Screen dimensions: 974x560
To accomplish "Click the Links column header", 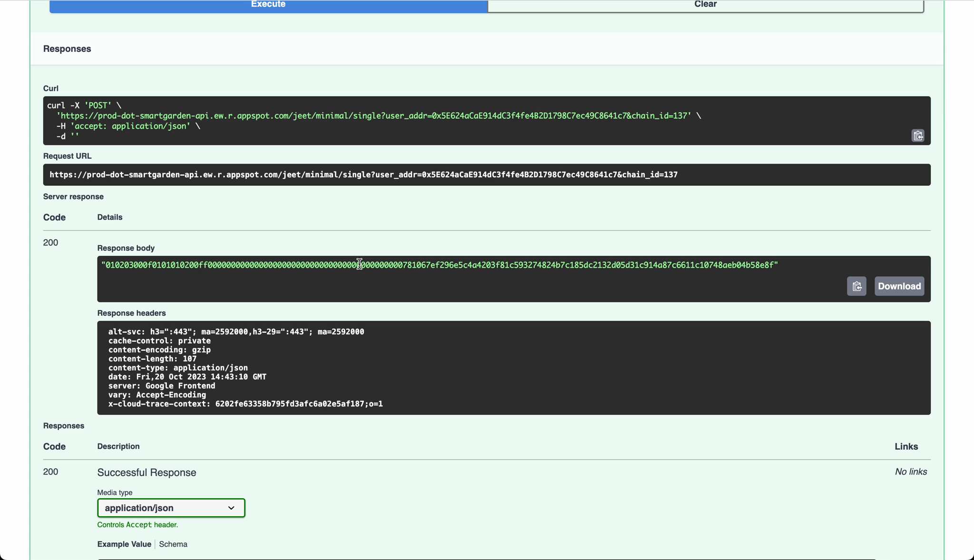I will pos(906,446).
